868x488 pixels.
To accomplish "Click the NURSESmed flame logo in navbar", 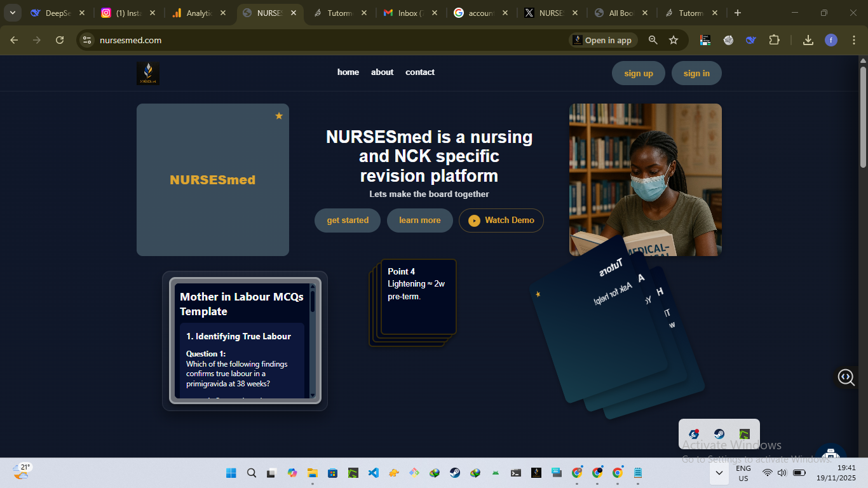I will click(x=148, y=73).
